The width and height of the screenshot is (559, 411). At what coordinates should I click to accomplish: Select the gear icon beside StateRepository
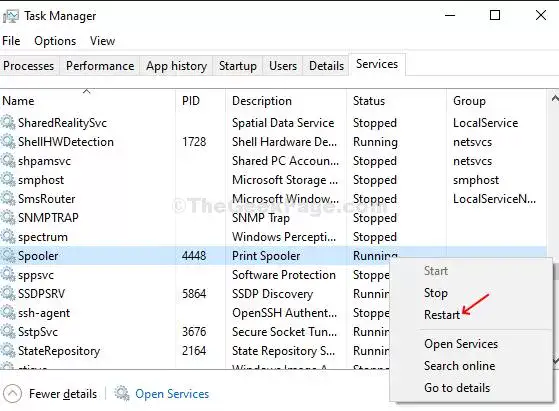[x=8, y=351]
